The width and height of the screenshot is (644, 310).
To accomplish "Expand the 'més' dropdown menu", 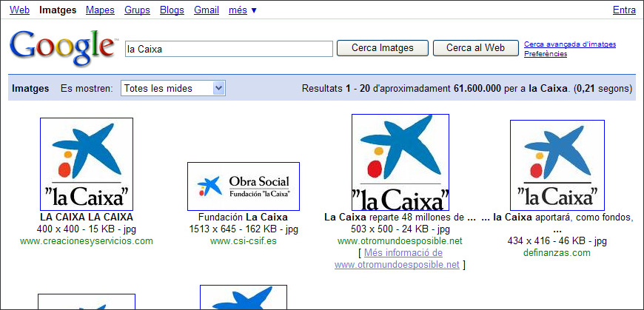I will (243, 10).
